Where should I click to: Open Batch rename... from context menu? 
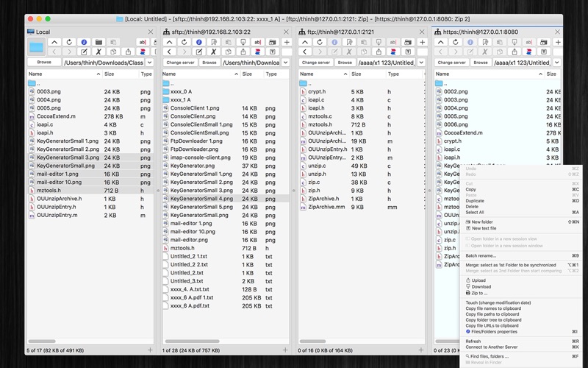[x=481, y=255]
